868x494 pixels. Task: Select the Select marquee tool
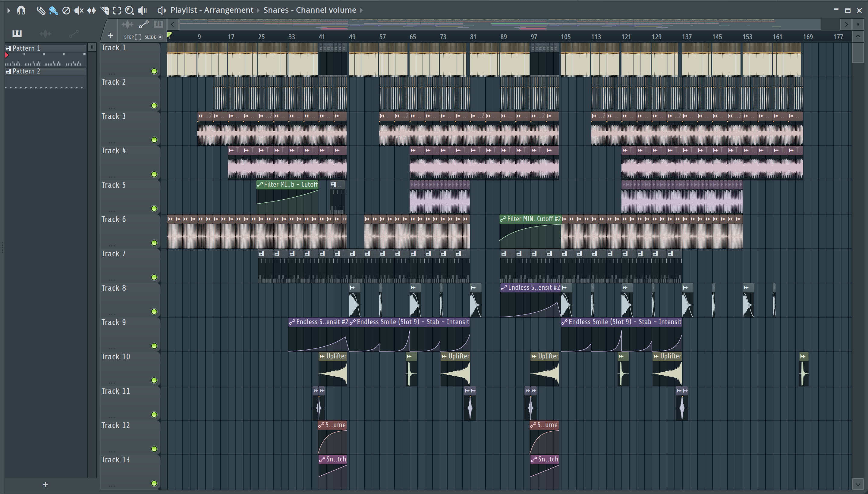117,11
